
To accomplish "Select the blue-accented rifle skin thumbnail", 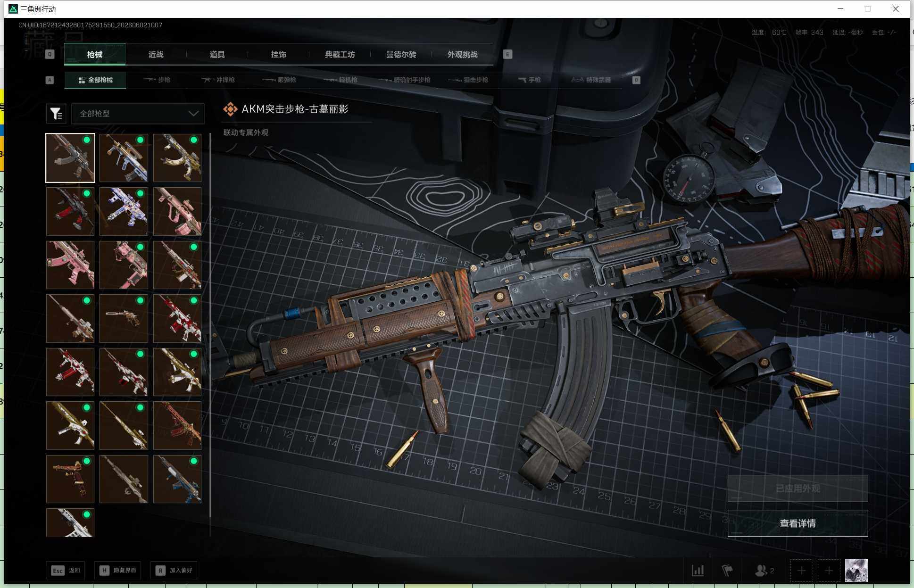I will 177,479.
